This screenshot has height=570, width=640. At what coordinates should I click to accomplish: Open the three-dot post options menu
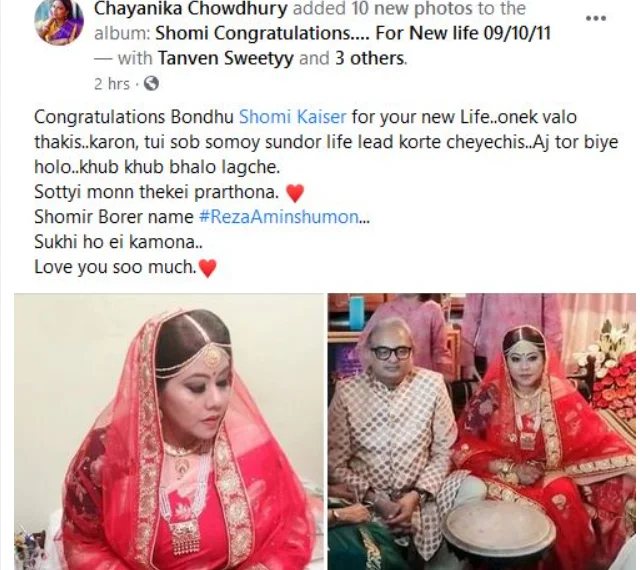[x=596, y=18]
